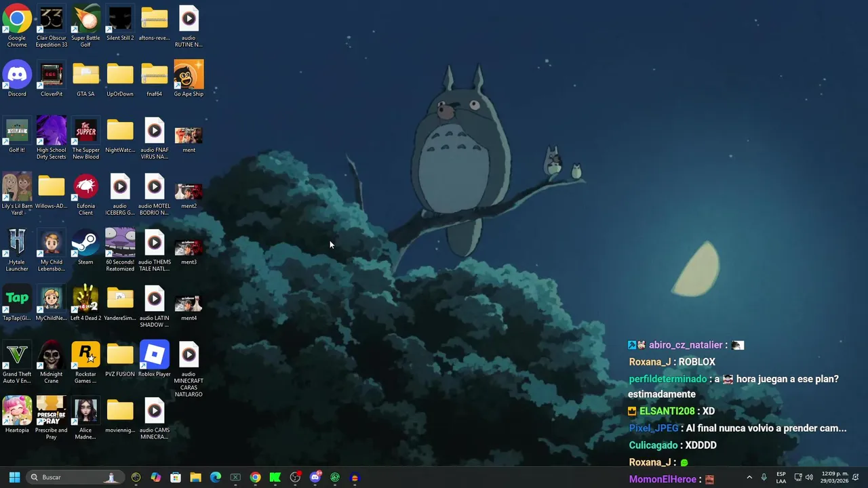
Task: Select the Super Battle Golf icon
Action: click(x=85, y=26)
